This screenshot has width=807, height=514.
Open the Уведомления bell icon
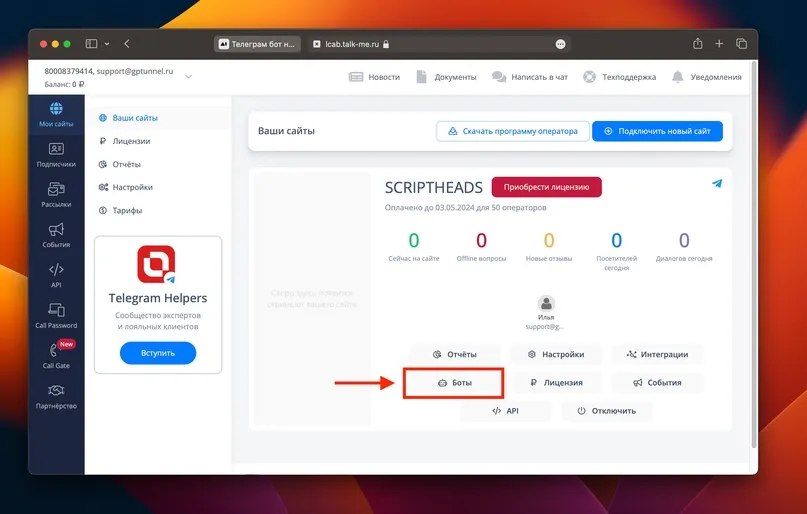click(678, 77)
